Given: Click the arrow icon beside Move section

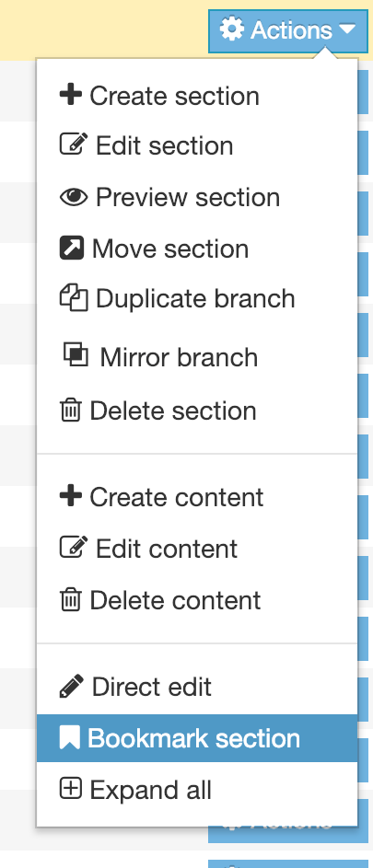Looking at the screenshot, I should [x=72, y=248].
